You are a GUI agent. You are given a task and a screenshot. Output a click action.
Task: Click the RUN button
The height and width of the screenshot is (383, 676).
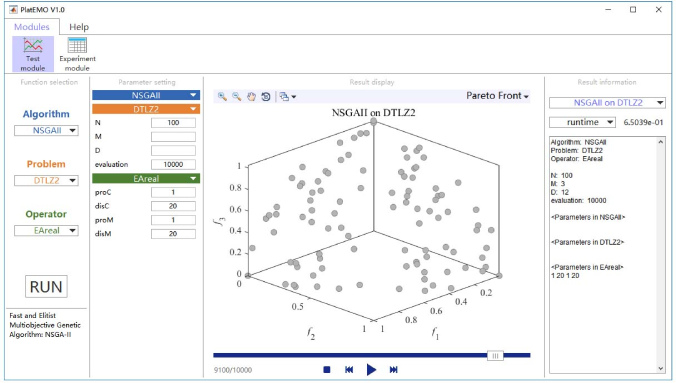click(x=46, y=286)
